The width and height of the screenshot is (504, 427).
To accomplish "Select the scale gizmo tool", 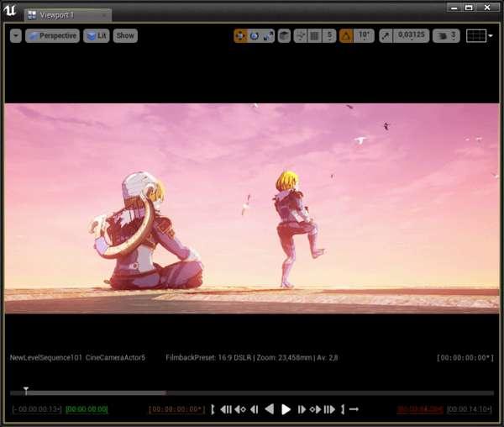I will 268,35.
